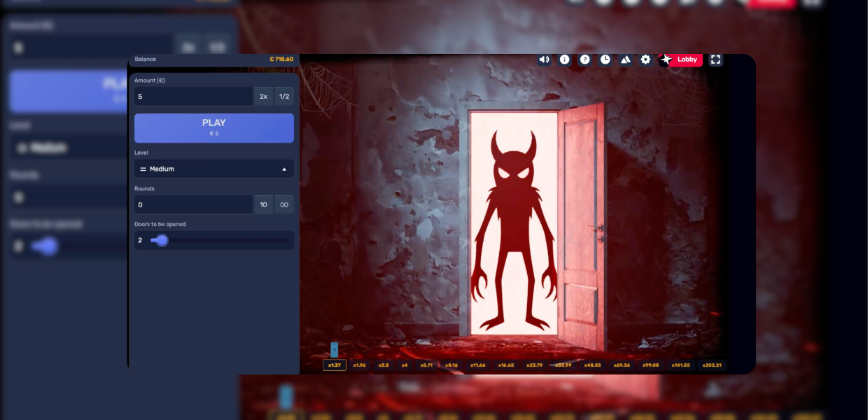Mute the game sound with speaker icon
Viewport: 868px width, 420px height.
[544, 59]
